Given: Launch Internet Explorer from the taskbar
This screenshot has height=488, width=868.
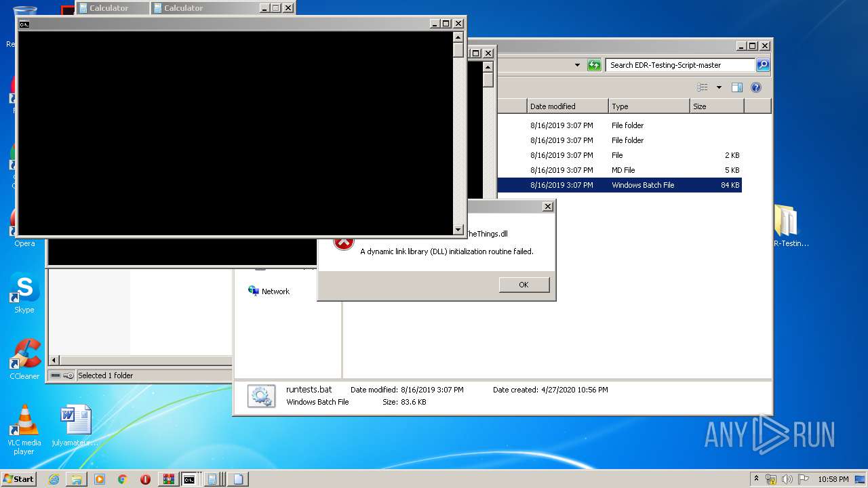Looking at the screenshot, I should pyautogui.click(x=54, y=479).
